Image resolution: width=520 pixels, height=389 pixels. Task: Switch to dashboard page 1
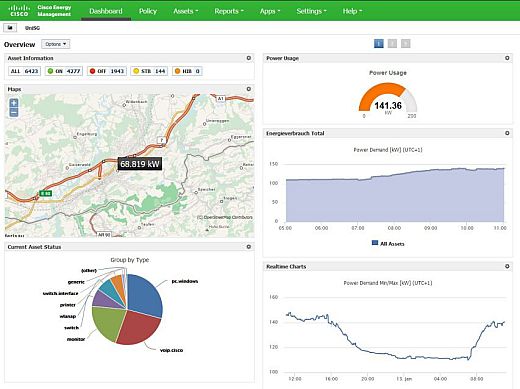coord(379,44)
